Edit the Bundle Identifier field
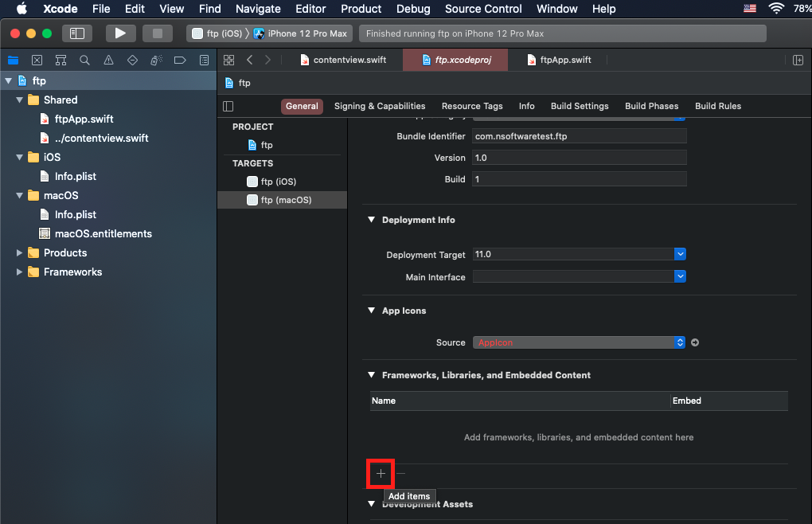This screenshot has height=524, width=812. [x=579, y=136]
